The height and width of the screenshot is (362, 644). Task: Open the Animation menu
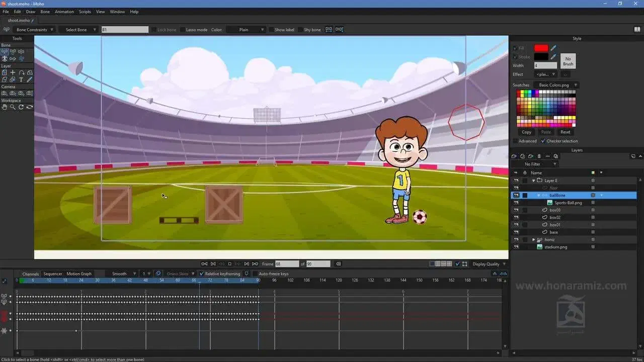tap(64, 12)
